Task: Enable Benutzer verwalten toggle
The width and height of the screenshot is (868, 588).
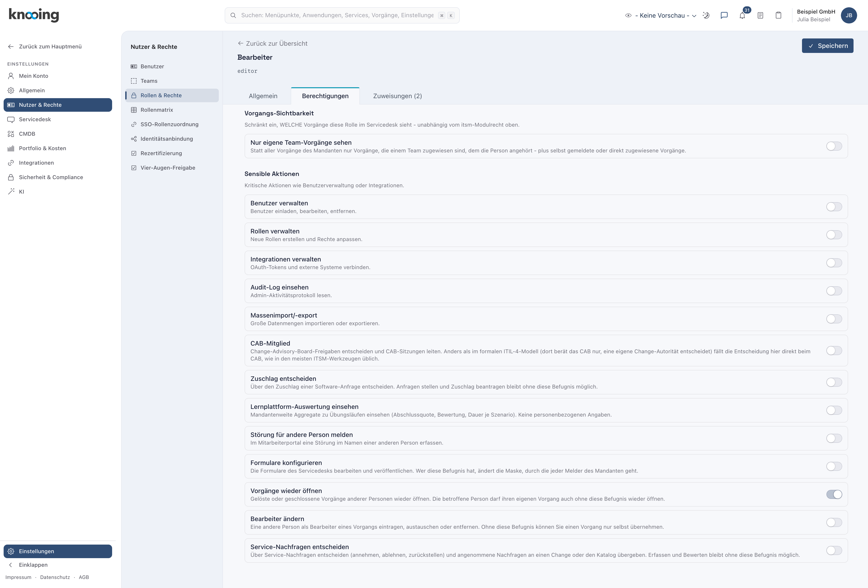Action: coord(834,206)
